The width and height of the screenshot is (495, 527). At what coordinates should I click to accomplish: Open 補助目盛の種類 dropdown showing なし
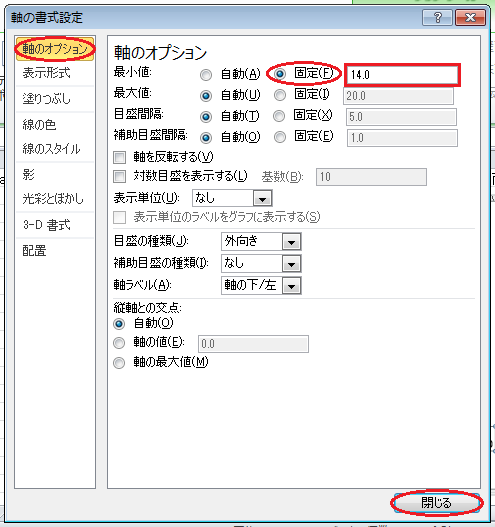point(261,264)
